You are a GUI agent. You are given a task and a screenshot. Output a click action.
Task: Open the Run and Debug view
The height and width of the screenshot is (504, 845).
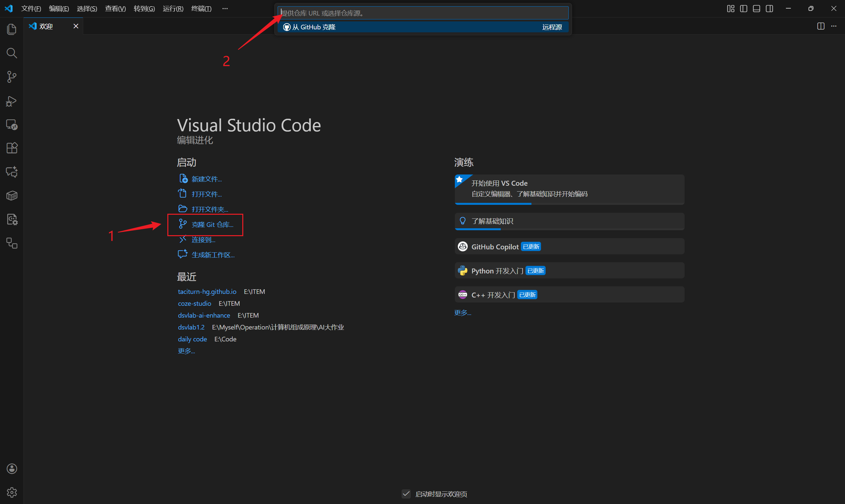pyautogui.click(x=12, y=101)
